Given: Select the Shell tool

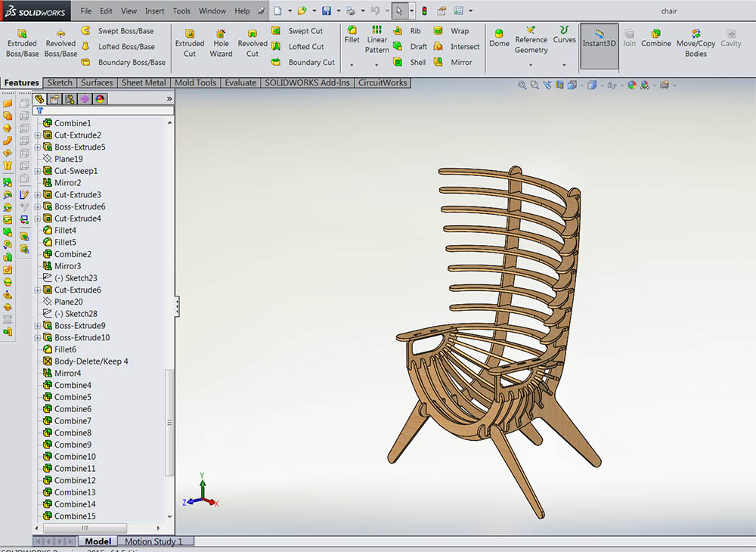Looking at the screenshot, I should pos(409,62).
